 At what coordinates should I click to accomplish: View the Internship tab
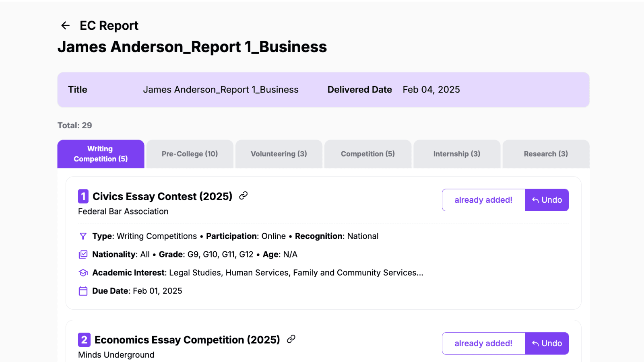pos(457,154)
